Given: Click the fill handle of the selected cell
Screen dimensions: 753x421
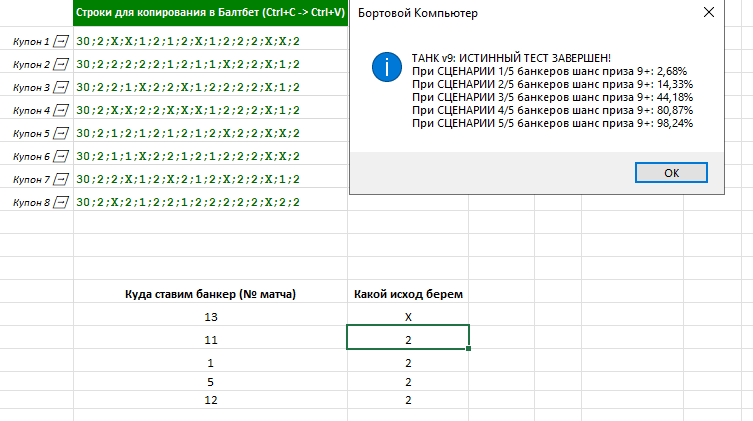Looking at the screenshot, I should coord(468,349).
